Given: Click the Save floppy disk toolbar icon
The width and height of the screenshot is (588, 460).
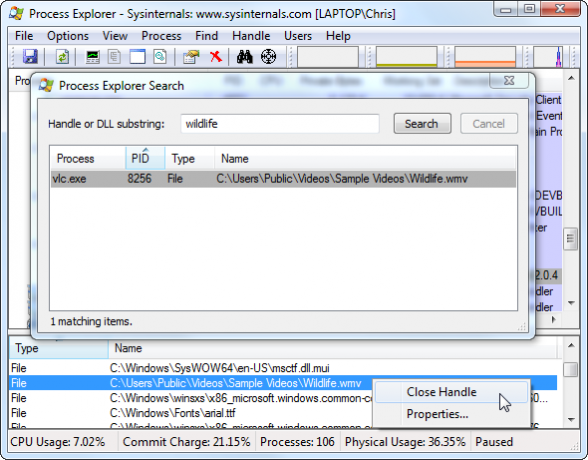Looking at the screenshot, I should click(x=30, y=57).
